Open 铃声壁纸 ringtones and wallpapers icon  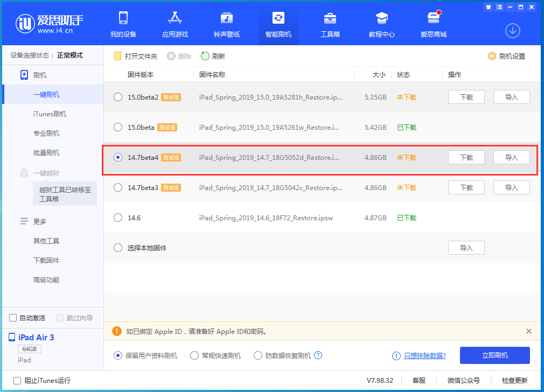click(227, 18)
